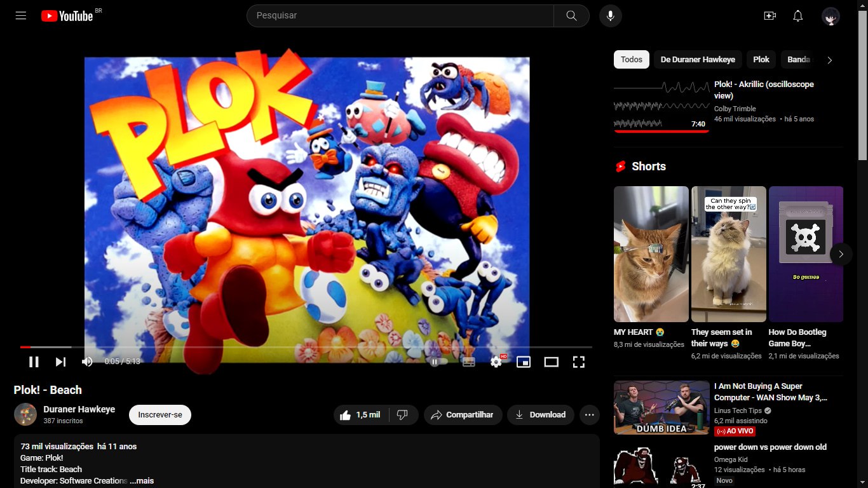Open I Am Not Buying A Super Computer title

771,391
